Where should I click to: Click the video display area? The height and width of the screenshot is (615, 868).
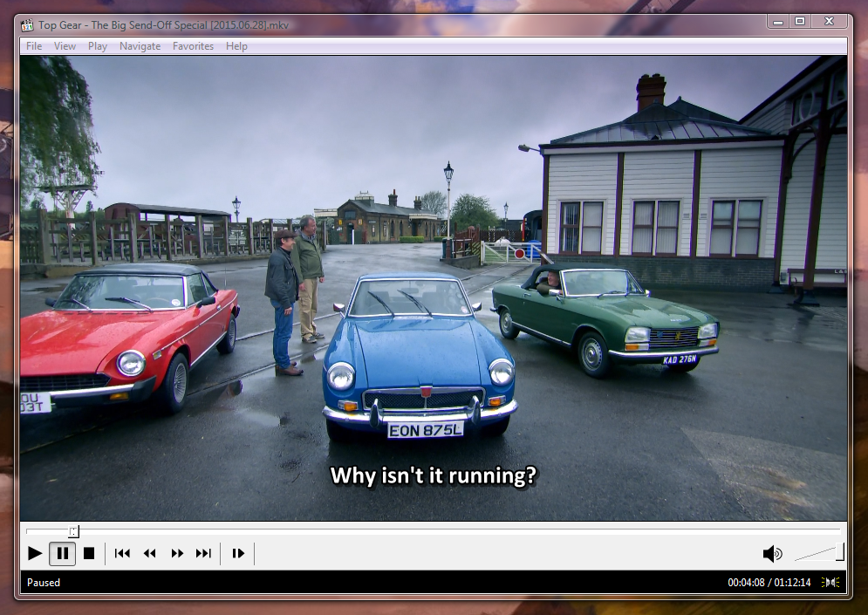pyautogui.click(x=434, y=288)
